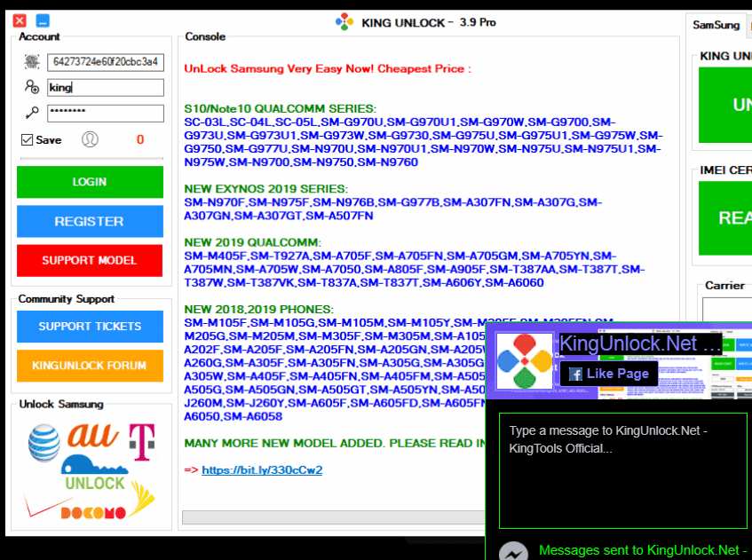Click the Facebook Like Page button
This screenshot has height=560, width=752.
(608, 374)
